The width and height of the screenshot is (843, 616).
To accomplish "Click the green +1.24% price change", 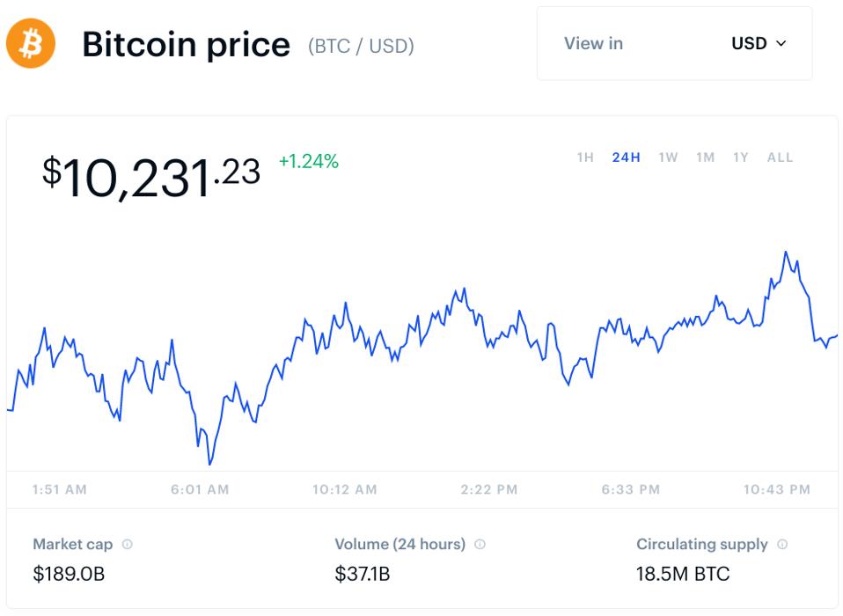I will pos(308,161).
